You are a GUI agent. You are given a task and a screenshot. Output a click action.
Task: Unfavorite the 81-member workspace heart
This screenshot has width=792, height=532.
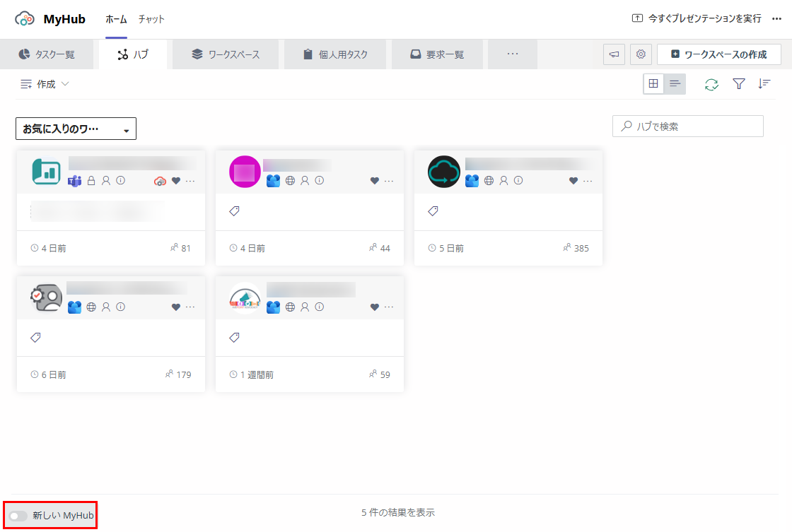(176, 181)
